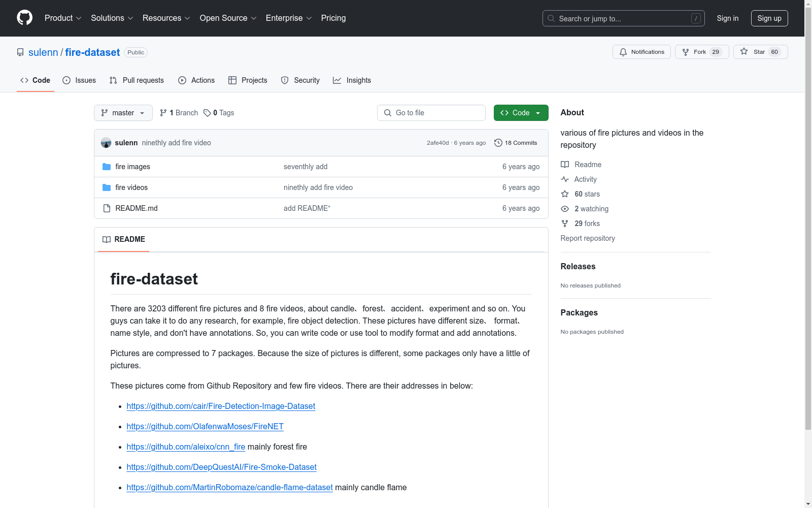Switch to the Code tab
The width and height of the screenshot is (812, 508).
36,80
